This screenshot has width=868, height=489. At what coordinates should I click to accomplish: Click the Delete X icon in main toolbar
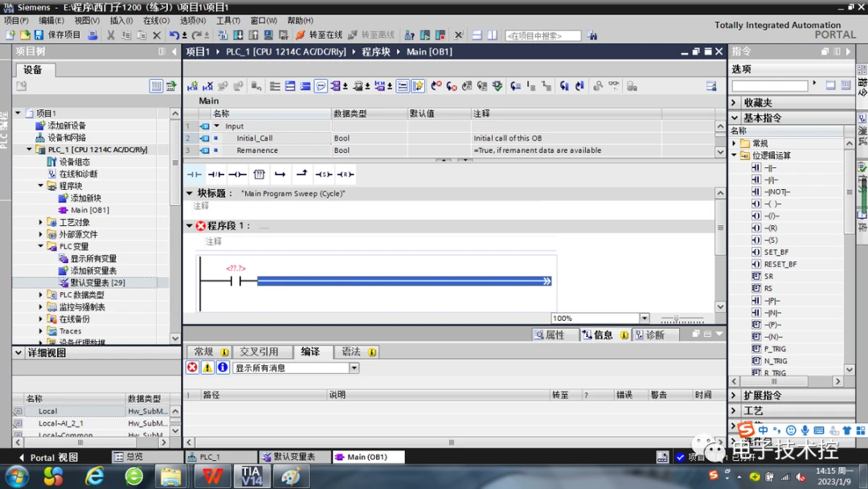(157, 35)
